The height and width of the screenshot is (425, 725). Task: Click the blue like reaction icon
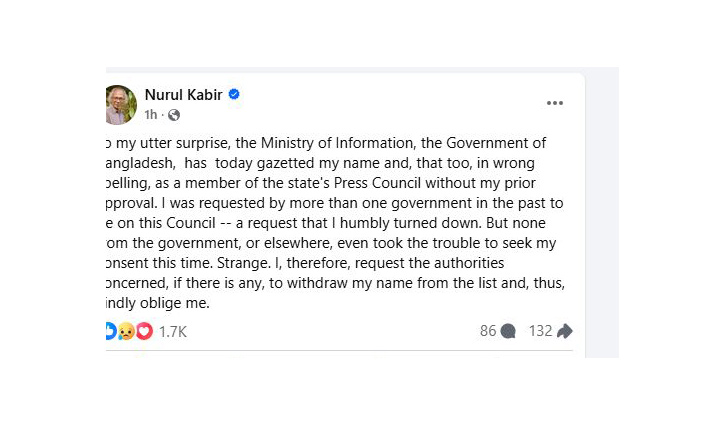pyautogui.click(x=109, y=331)
